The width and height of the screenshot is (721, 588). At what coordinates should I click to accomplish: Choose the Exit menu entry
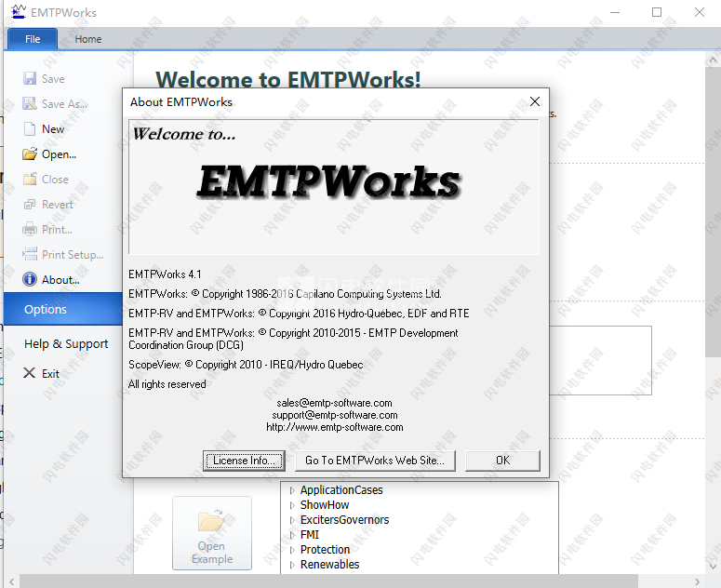click(x=50, y=373)
